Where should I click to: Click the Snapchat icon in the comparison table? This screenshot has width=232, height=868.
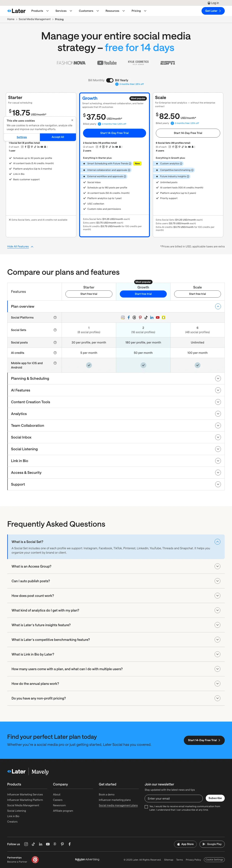coord(163,317)
